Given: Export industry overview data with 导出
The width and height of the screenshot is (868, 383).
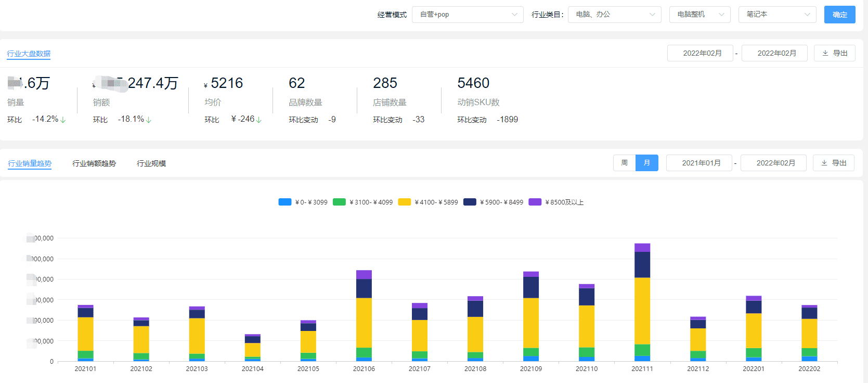Looking at the screenshot, I should click(834, 53).
